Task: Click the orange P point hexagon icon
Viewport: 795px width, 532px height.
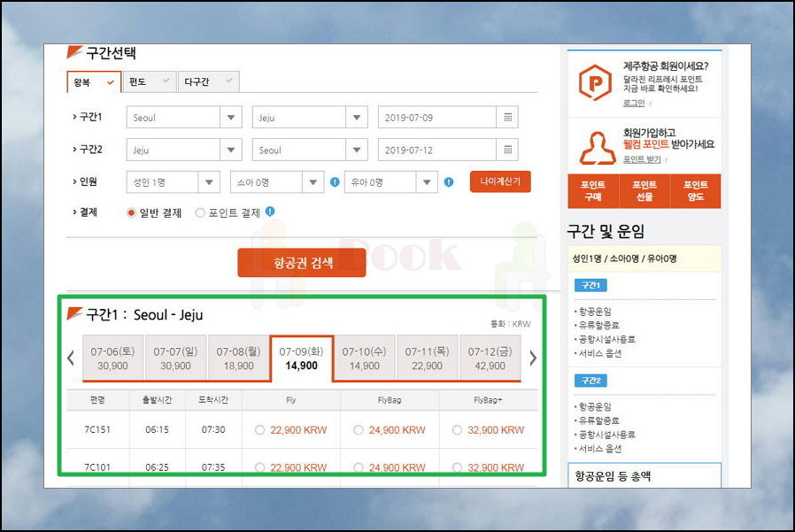Action: point(595,82)
